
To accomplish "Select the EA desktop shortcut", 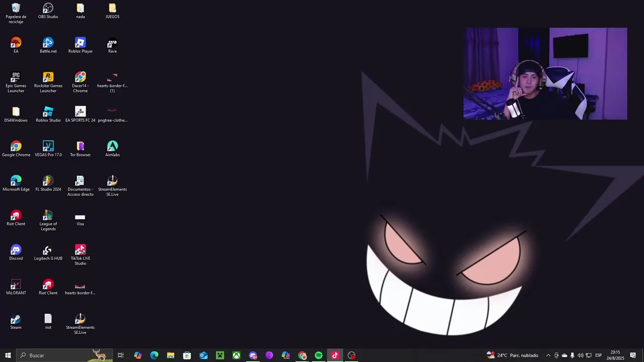I will coord(16,45).
